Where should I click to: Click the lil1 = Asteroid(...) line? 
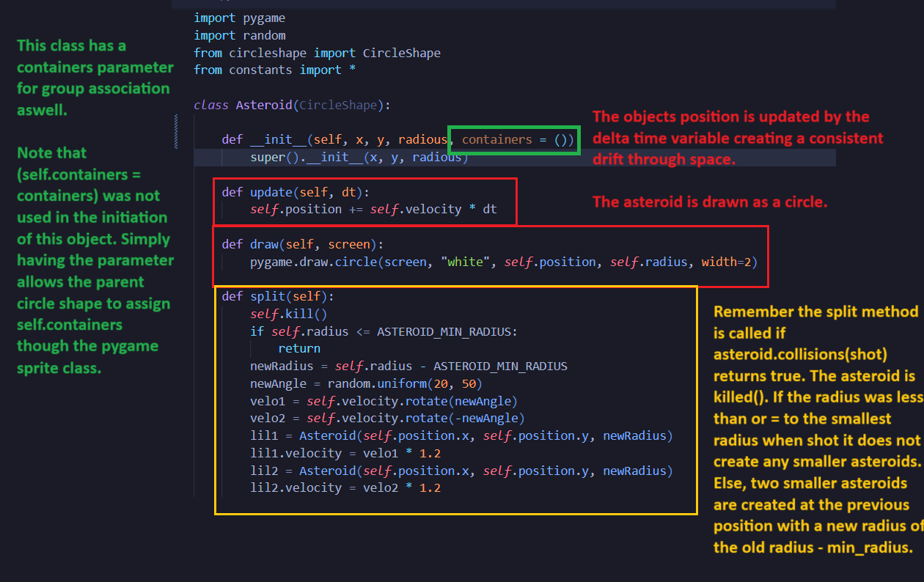pos(461,436)
